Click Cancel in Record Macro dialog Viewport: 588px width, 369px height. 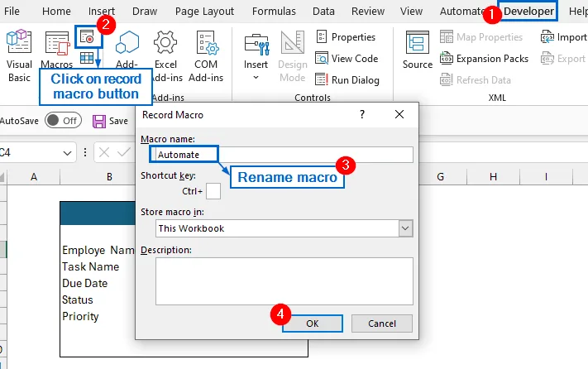pos(382,323)
